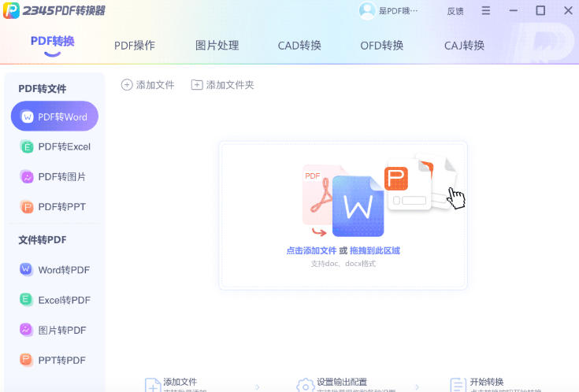
Task: Click the green icon of Excel转PDF
Action: 26,299
